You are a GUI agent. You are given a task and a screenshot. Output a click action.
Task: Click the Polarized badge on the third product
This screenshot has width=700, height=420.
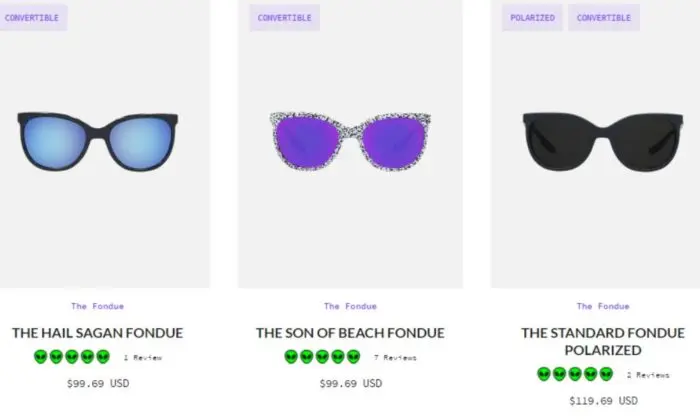click(532, 18)
